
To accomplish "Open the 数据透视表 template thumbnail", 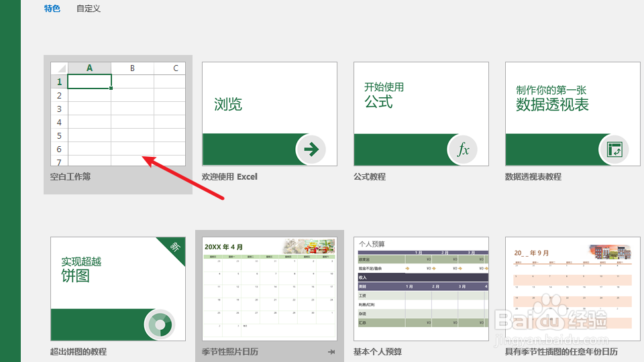I will point(572,114).
